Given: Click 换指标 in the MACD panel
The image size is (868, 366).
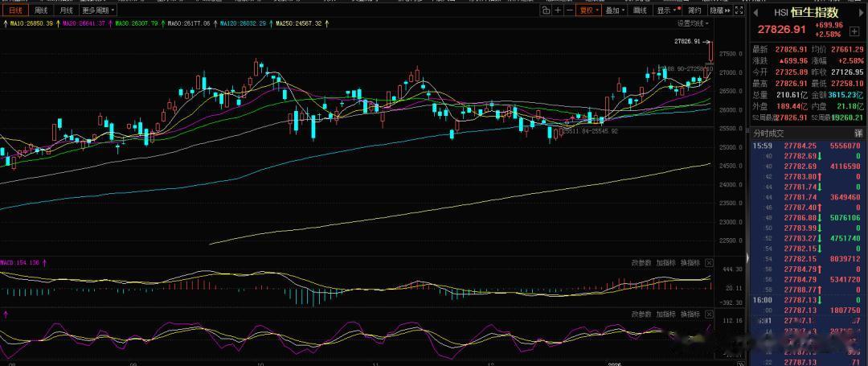Looking at the screenshot, I should pos(690,262).
